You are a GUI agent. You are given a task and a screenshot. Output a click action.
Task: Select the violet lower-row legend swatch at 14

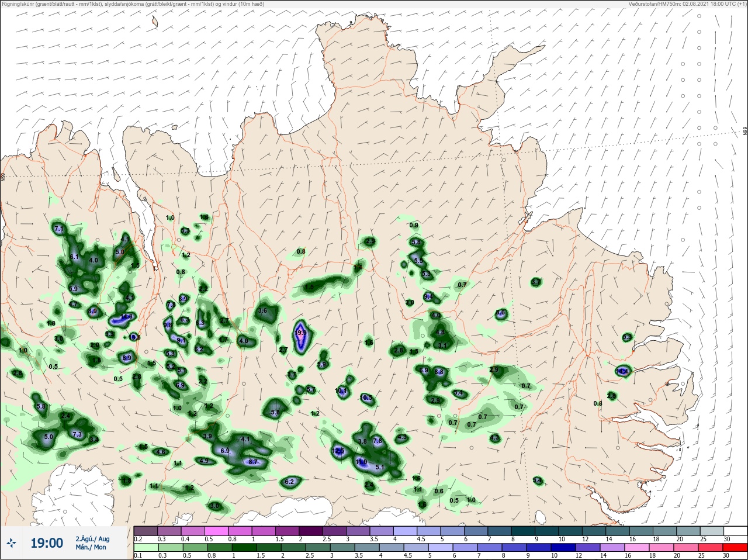612,548
